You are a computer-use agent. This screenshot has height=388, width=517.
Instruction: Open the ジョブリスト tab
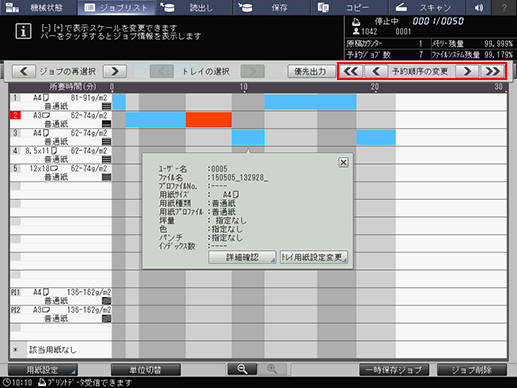(x=116, y=7)
